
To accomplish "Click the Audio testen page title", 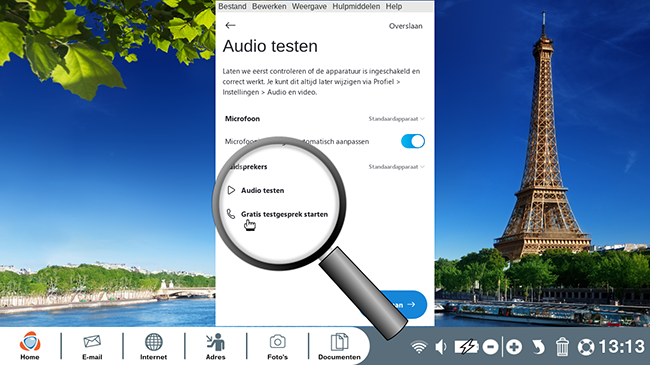I will tap(270, 46).
